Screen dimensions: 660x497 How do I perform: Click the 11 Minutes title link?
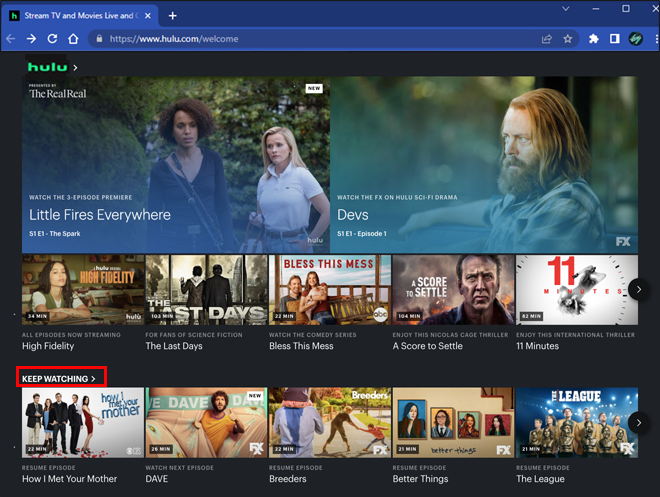[x=538, y=346]
